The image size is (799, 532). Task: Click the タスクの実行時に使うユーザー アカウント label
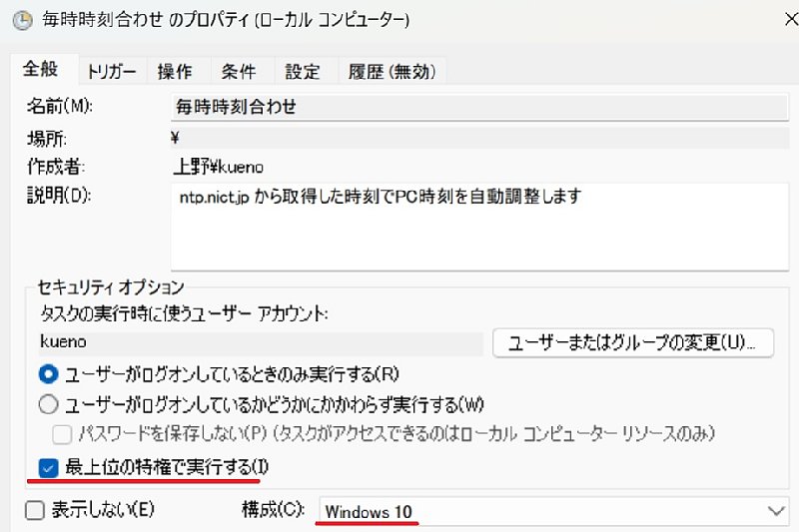click(x=184, y=313)
